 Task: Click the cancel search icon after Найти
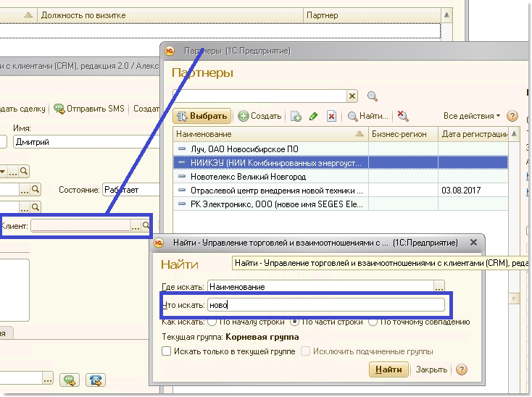403,117
